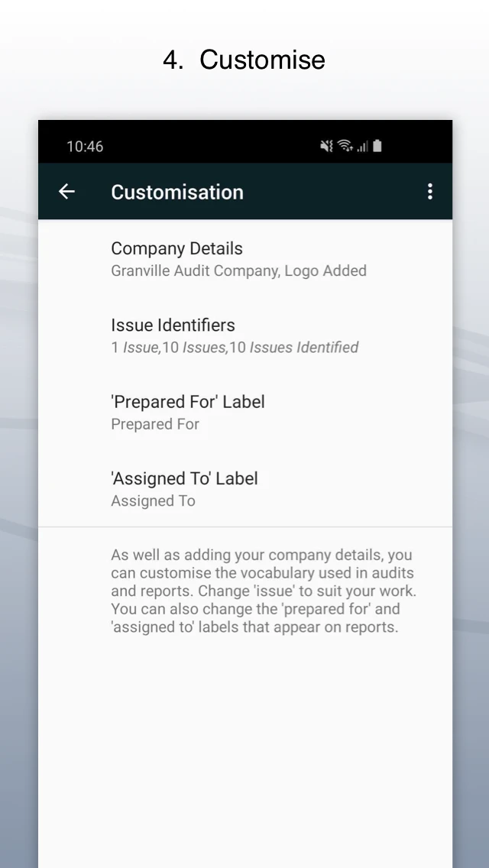
Task: Select the 'Prepared For' Label option
Action: 188,401
